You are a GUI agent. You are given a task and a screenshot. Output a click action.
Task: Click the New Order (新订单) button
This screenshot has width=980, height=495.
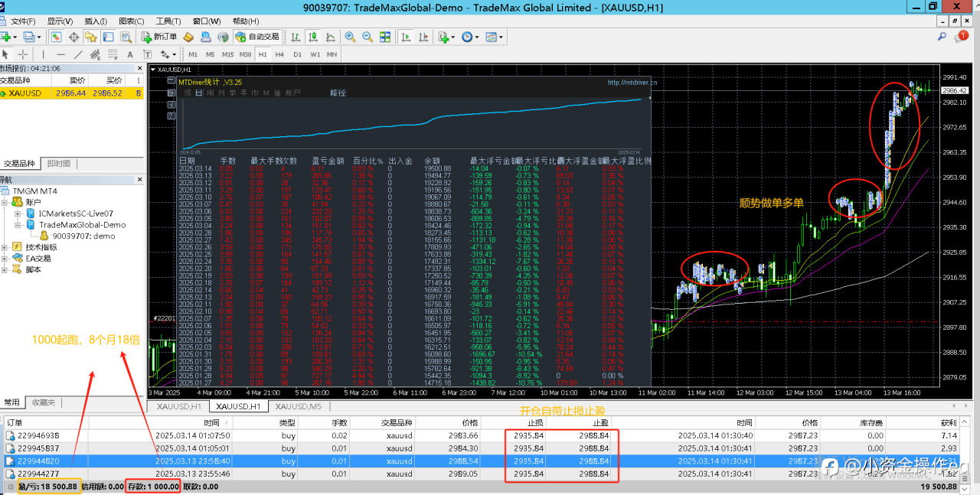tap(159, 37)
